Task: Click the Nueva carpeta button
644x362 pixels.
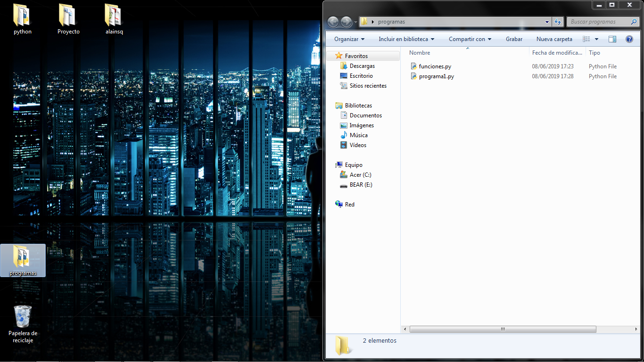Action: pos(554,39)
